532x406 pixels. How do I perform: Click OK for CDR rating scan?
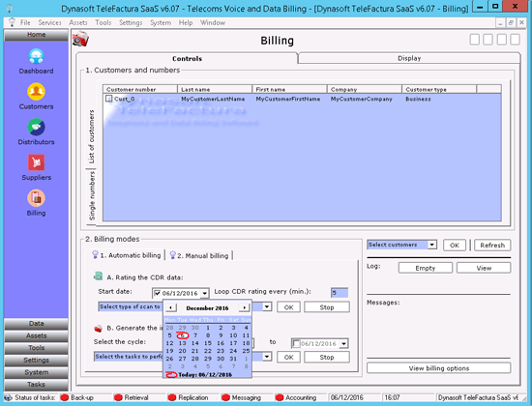pyautogui.click(x=288, y=307)
